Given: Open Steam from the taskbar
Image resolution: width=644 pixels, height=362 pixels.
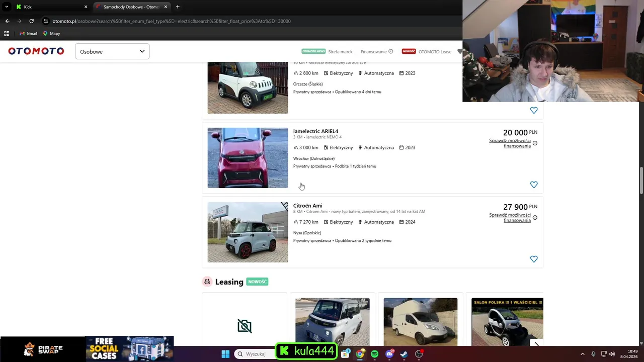Looking at the screenshot, I should [x=404, y=354].
